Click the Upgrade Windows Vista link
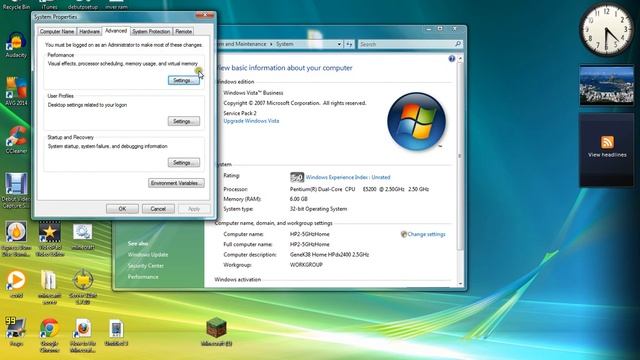The image size is (640, 360). 251,121
